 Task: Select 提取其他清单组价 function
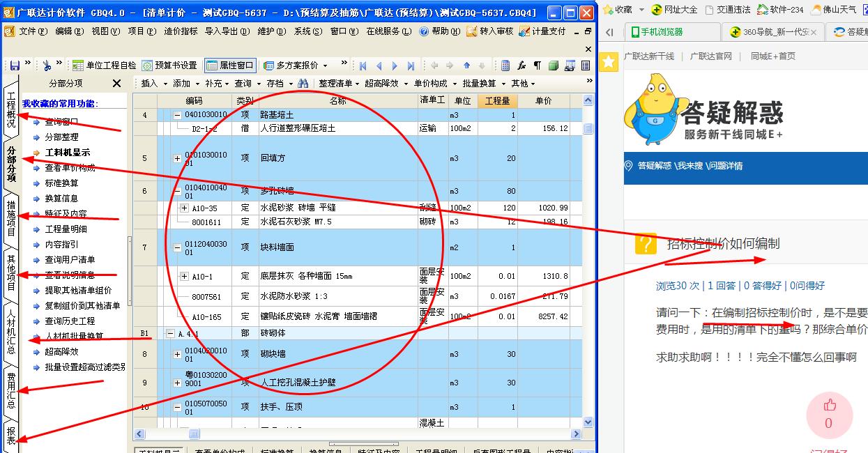pyautogui.click(x=78, y=291)
